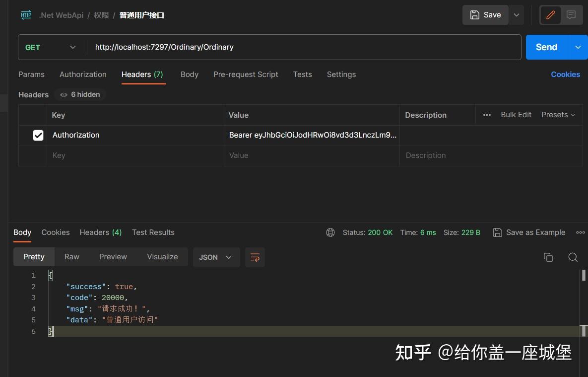Viewport: 588px width, 377px height.
Task: Click the response search magnifier icon
Action: click(573, 257)
